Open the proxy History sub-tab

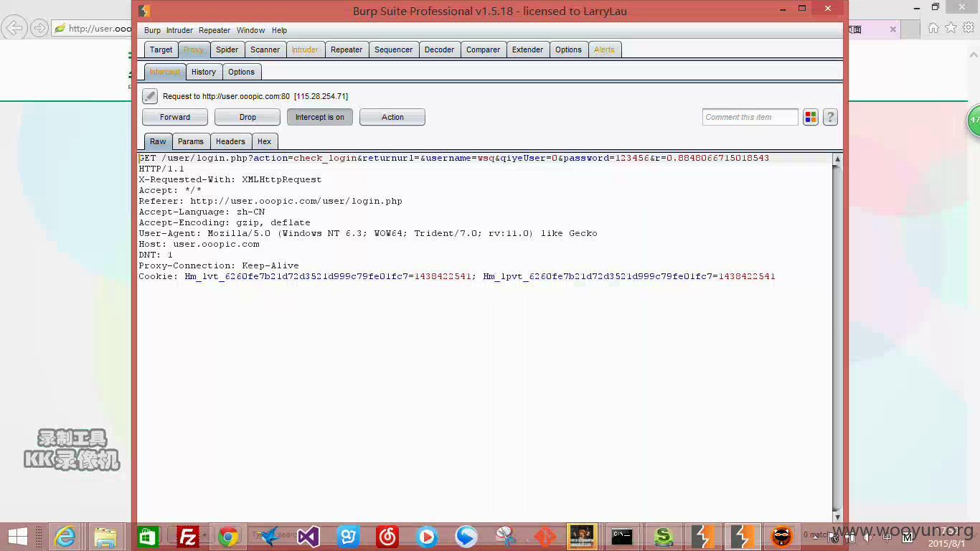pos(203,72)
